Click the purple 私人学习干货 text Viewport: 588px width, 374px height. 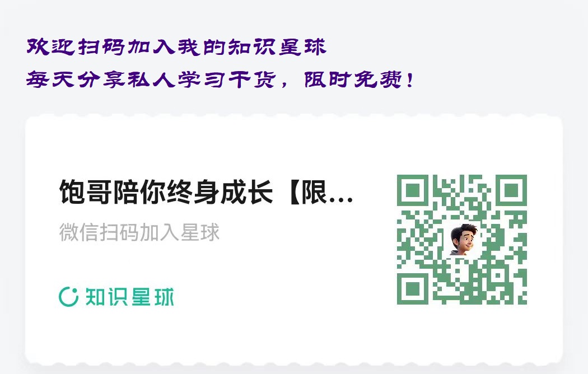click(x=202, y=80)
